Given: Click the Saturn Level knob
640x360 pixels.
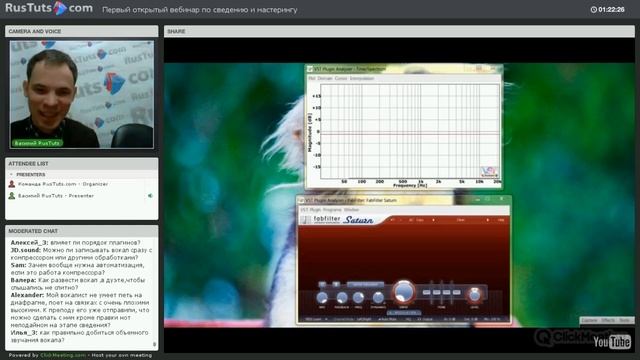Looking at the screenshot, I should 474,295.
